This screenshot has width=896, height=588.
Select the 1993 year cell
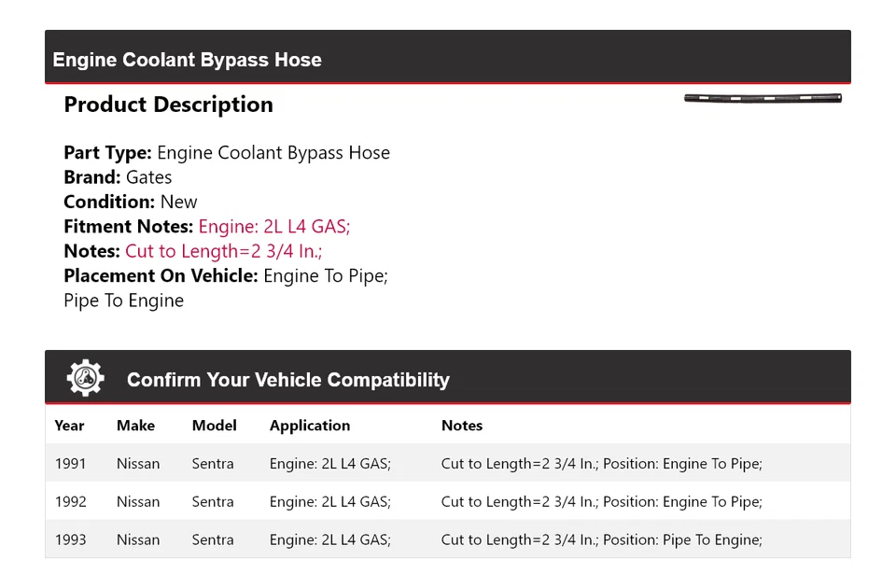tap(70, 539)
